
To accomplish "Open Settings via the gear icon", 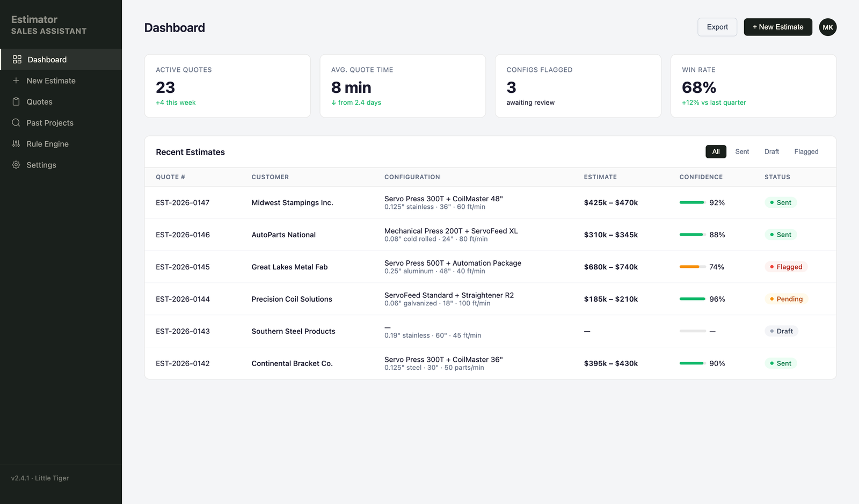I will [x=17, y=165].
